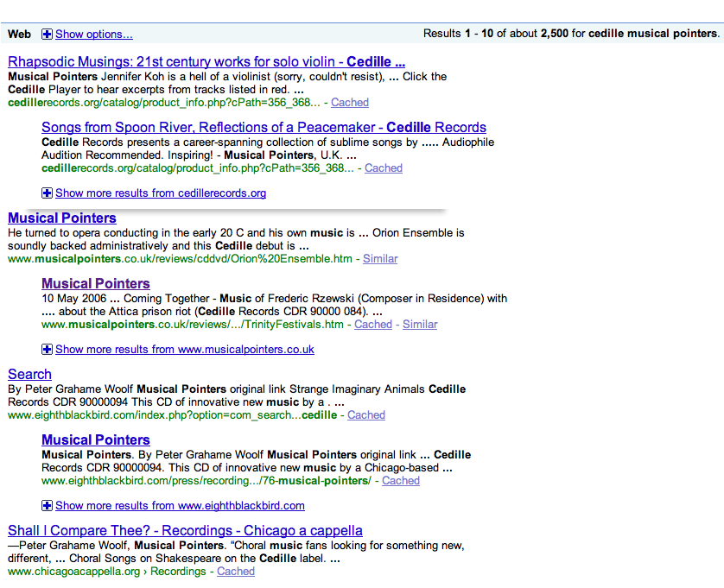724x588 pixels.
Task: Click Similar link for Orion Ensemble result
Action: (x=380, y=259)
